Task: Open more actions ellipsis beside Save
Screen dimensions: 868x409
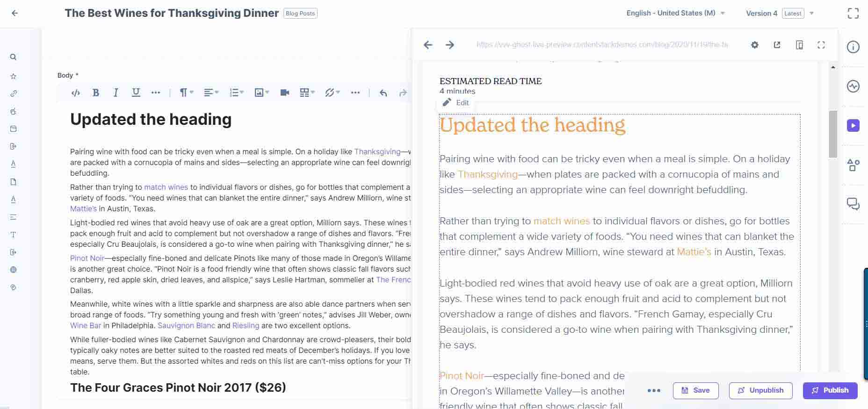Action: click(x=654, y=390)
